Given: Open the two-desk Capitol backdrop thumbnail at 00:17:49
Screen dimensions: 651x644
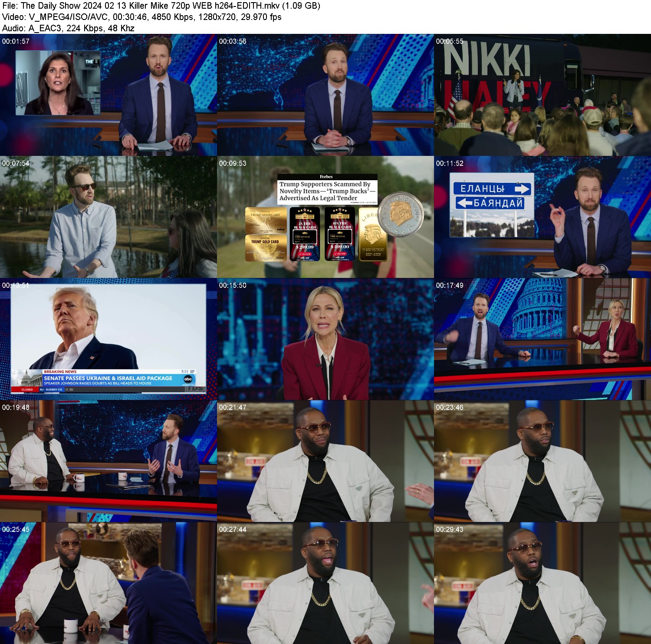Looking at the screenshot, I should pos(542,339).
